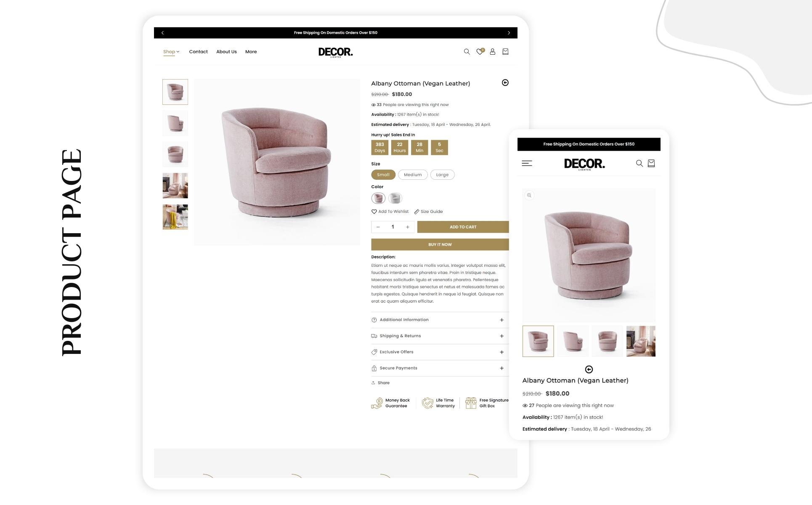Open the wishlist heart icon in header
Image resolution: width=812 pixels, height=505 pixels.
(x=480, y=51)
